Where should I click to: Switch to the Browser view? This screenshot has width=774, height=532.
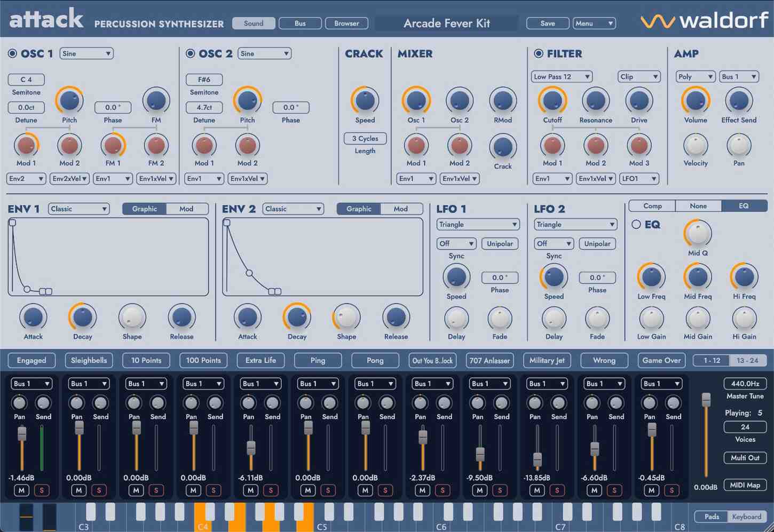pos(346,23)
